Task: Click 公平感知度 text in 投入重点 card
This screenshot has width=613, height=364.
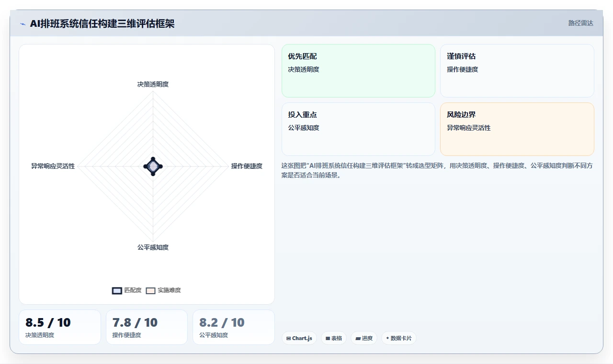Action: pos(304,128)
